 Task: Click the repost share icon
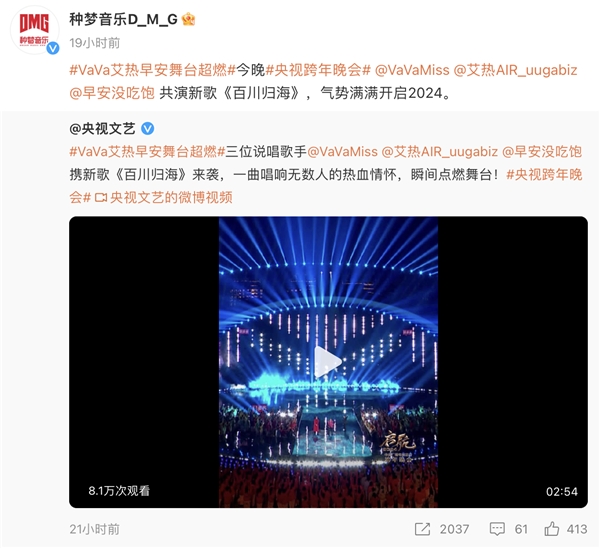coord(422,529)
